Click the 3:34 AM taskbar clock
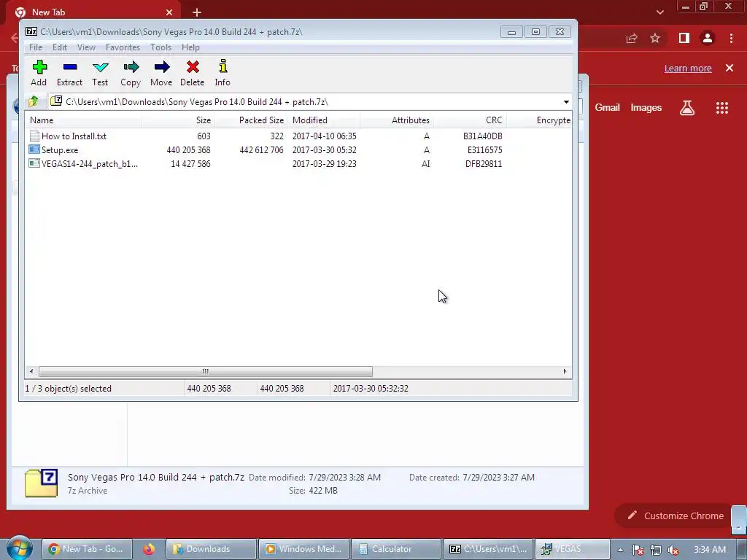 (710, 550)
